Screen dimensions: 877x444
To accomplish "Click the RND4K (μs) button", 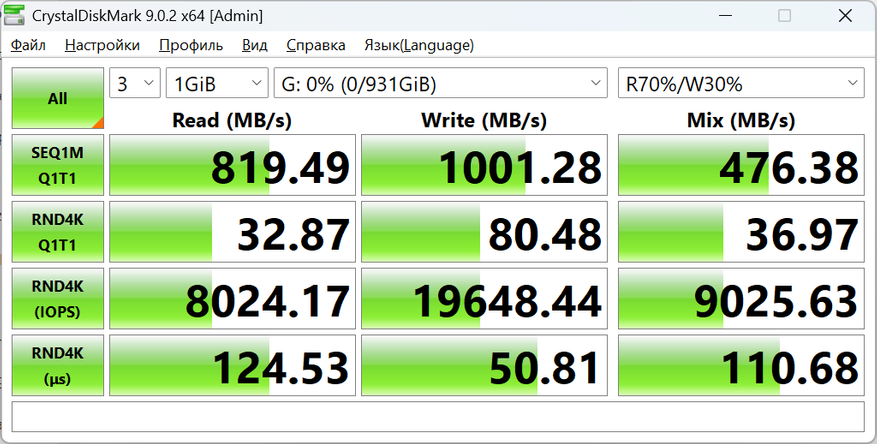I will click(x=58, y=366).
